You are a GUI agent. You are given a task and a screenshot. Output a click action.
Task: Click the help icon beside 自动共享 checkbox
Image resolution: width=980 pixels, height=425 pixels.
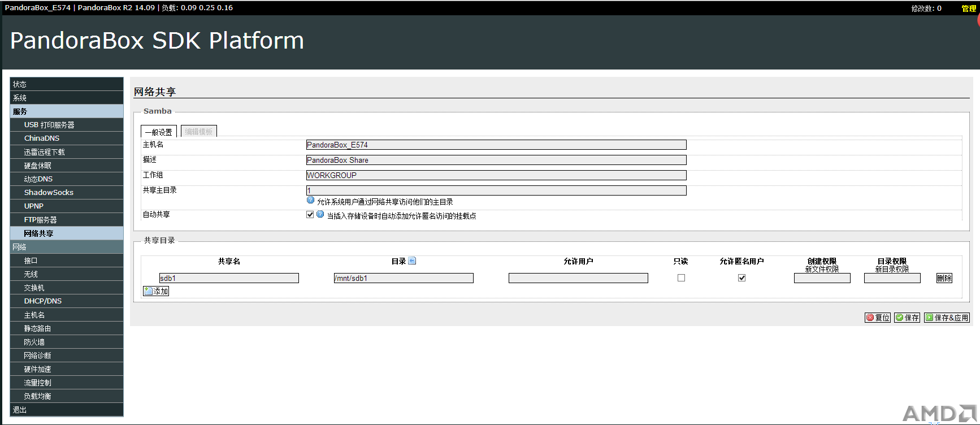[320, 214]
